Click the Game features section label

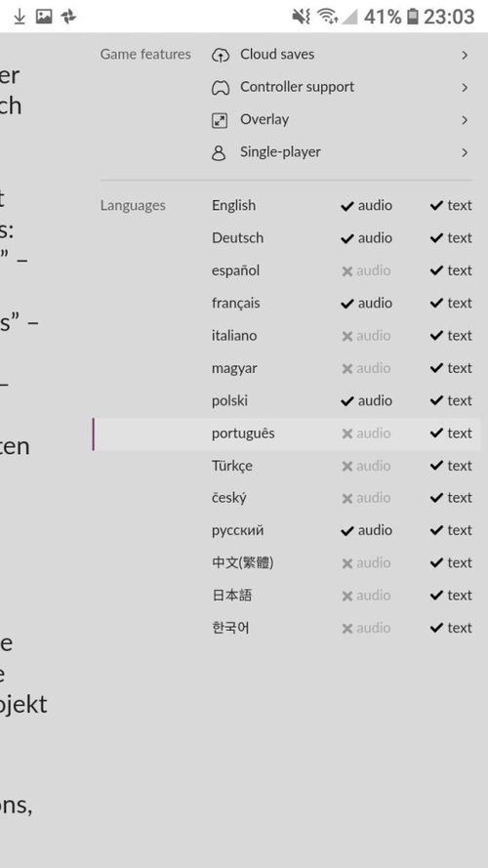click(x=145, y=55)
